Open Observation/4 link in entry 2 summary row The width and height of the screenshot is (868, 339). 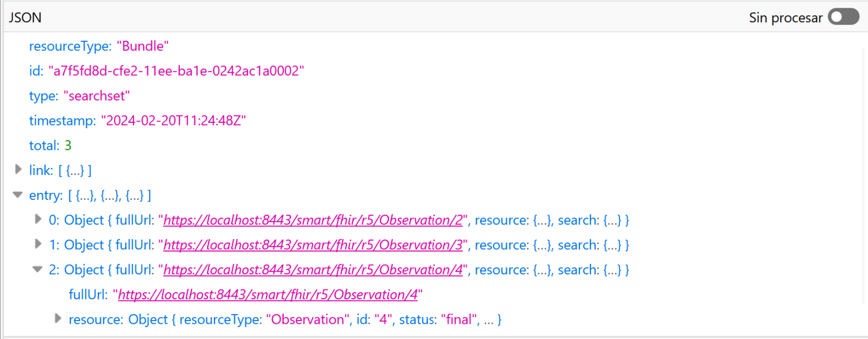(x=313, y=270)
